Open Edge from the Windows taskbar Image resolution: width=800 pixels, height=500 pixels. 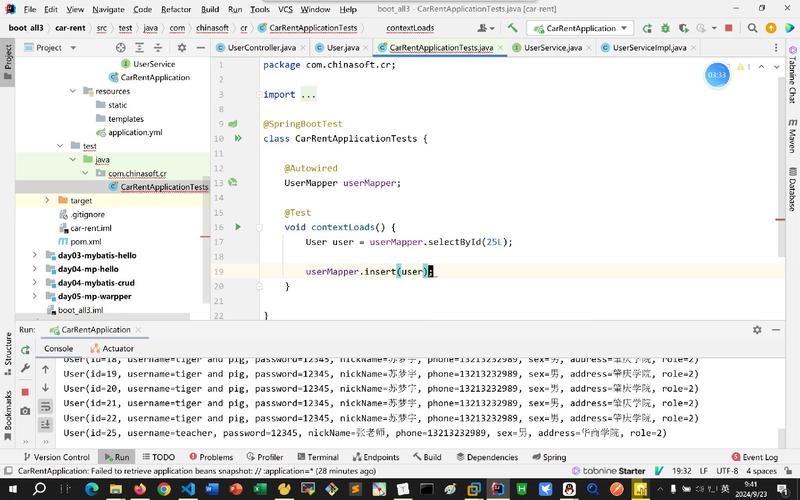pyautogui.click(x=92, y=489)
